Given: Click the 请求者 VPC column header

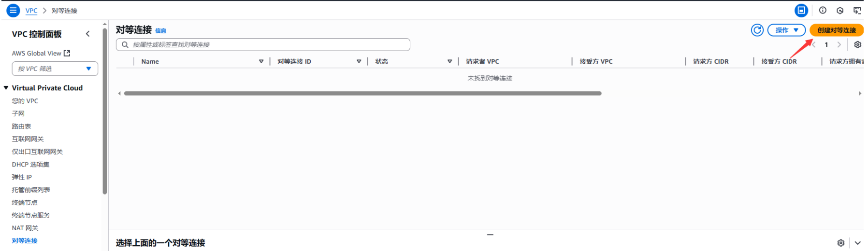Looking at the screenshot, I should 482,61.
